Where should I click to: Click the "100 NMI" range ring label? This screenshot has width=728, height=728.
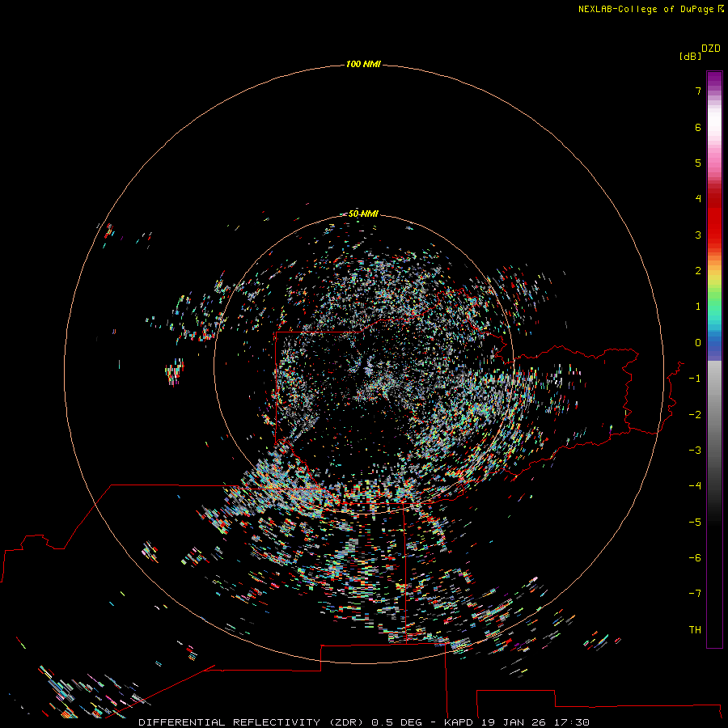pyautogui.click(x=363, y=64)
